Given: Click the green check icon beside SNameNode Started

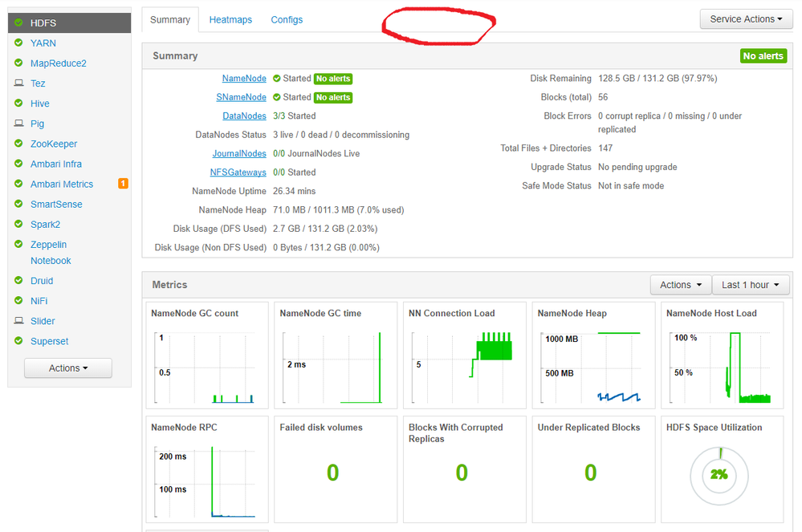Looking at the screenshot, I should [277, 97].
